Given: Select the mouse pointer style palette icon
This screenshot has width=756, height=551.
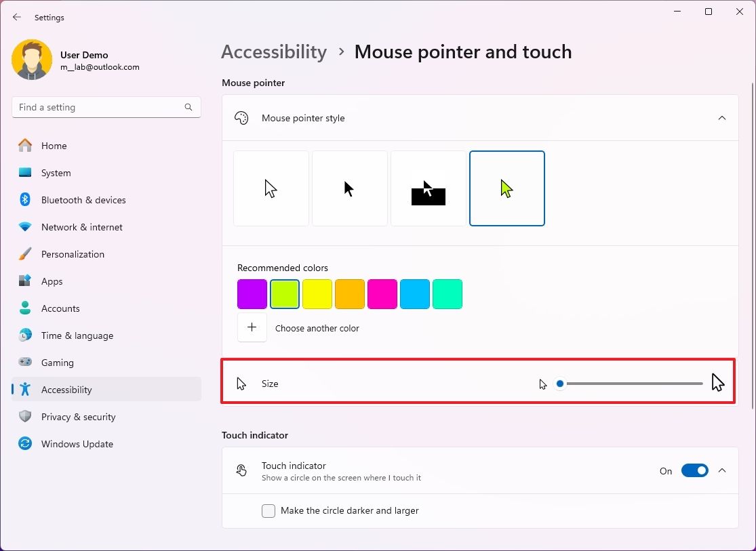Looking at the screenshot, I should [241, 117].
